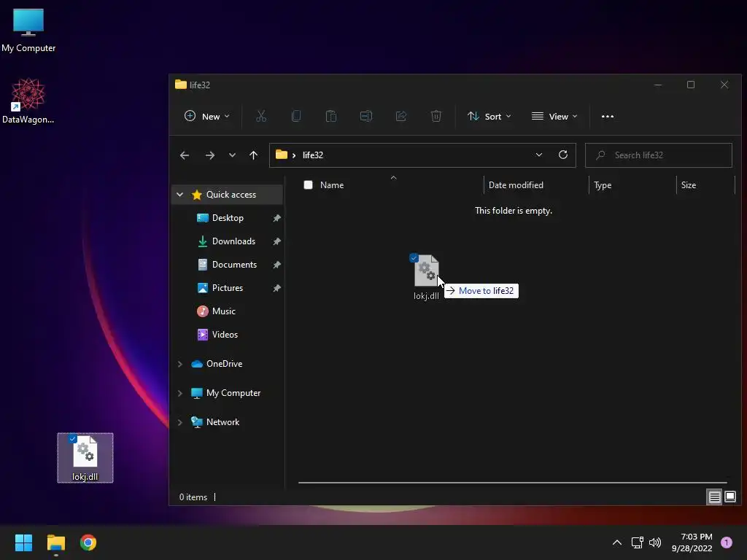Click the horizontal scrollbar in file list

click(513, 483)
